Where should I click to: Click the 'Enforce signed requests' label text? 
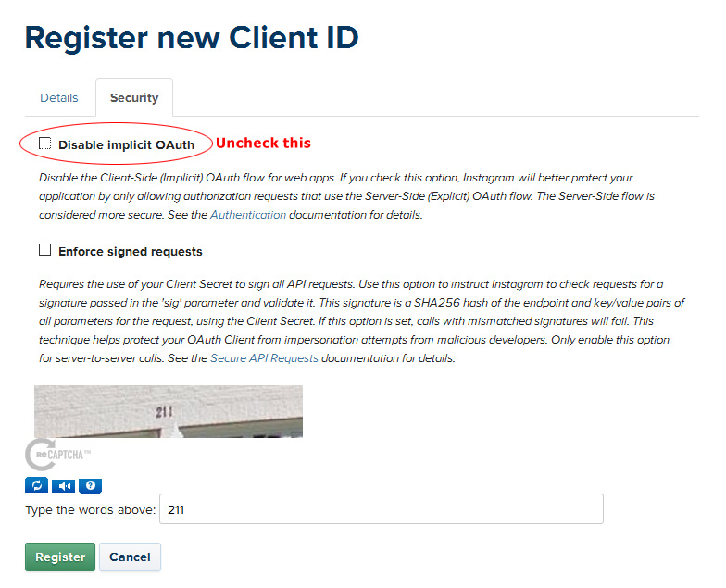pos(131,252)
